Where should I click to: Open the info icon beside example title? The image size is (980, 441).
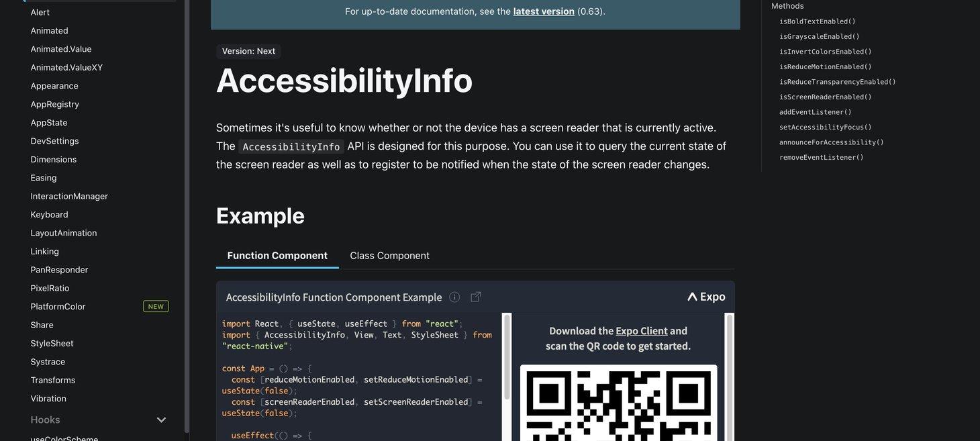coord(454,297)
